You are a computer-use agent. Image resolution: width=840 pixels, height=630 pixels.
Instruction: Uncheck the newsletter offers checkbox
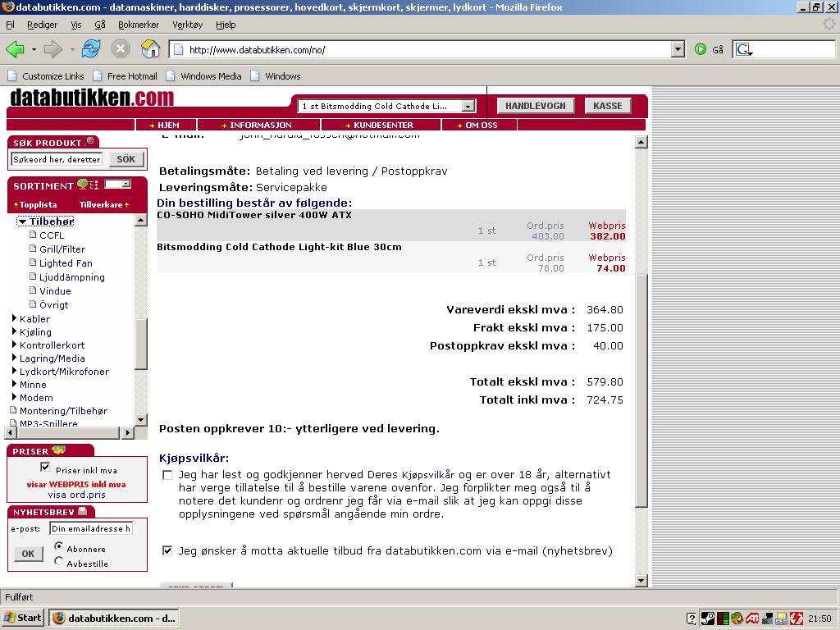click(167, 550)
